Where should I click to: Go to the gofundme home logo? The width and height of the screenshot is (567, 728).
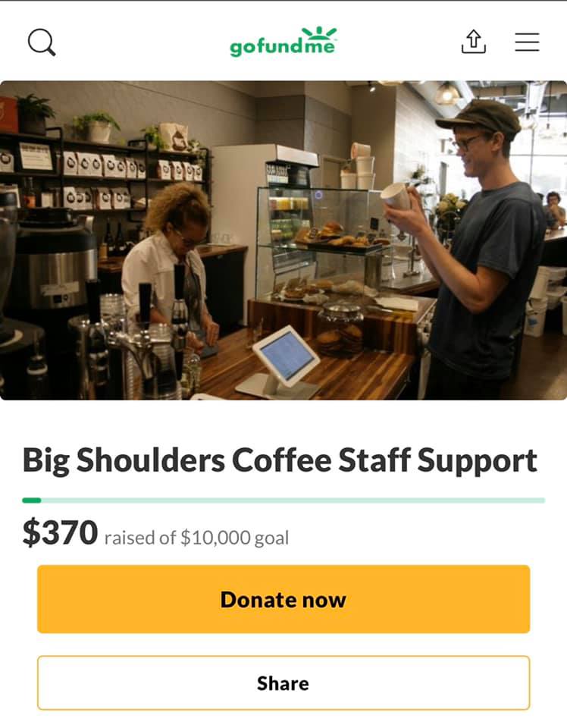(x=283, y=42)
